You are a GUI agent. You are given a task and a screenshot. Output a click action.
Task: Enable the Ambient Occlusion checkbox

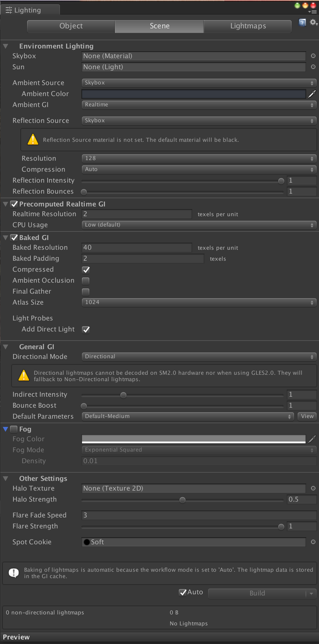pos(86,281)
